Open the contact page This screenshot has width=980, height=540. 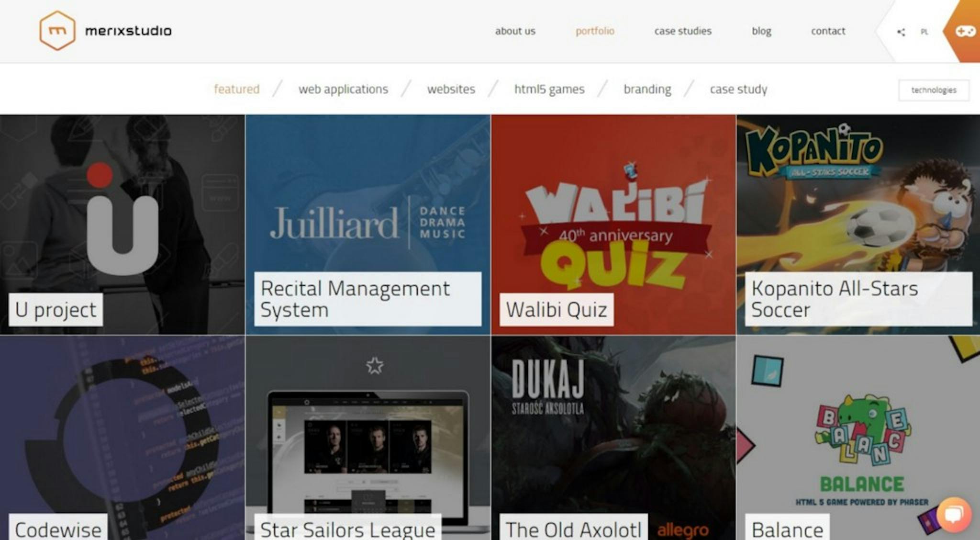(828, 31)
